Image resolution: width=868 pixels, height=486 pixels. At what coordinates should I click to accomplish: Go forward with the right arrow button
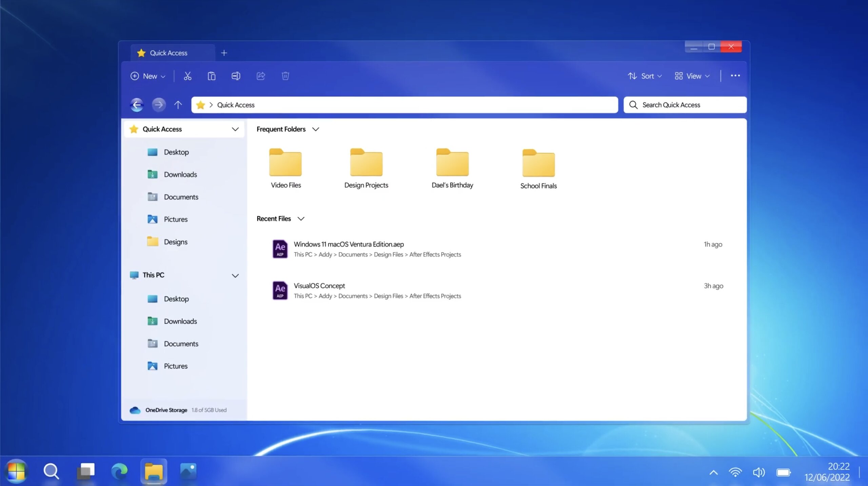pos(159,105)
